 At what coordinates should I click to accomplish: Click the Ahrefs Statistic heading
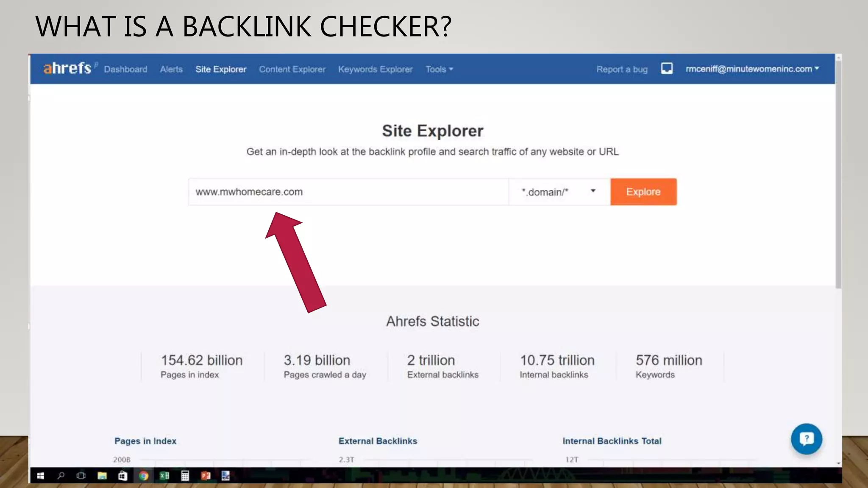[x=433, y=321]
